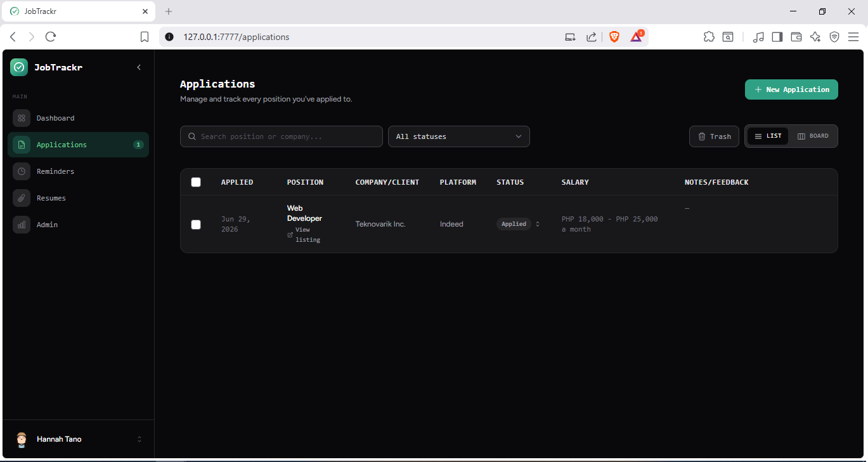Open the extensions puzzle icon
This screenshot has width=868, height=462.
point(709,37)
